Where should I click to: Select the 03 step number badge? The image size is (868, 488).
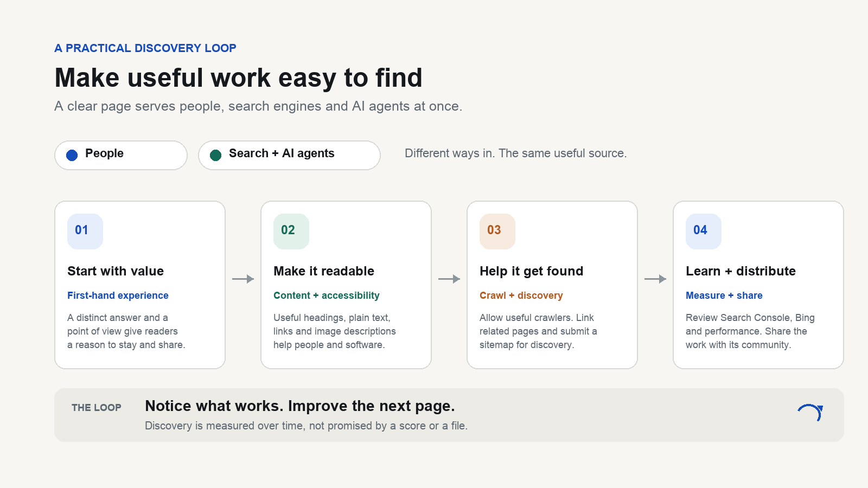[497, 232]
